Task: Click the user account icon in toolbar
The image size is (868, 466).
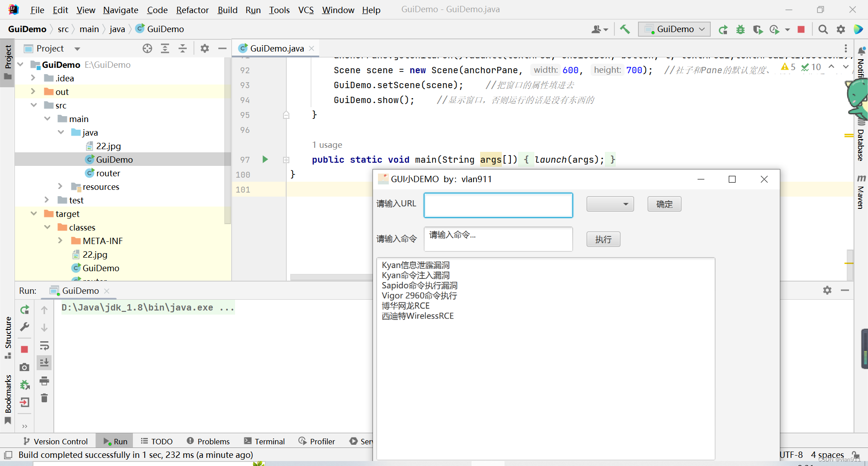Action: click(599, 29)
